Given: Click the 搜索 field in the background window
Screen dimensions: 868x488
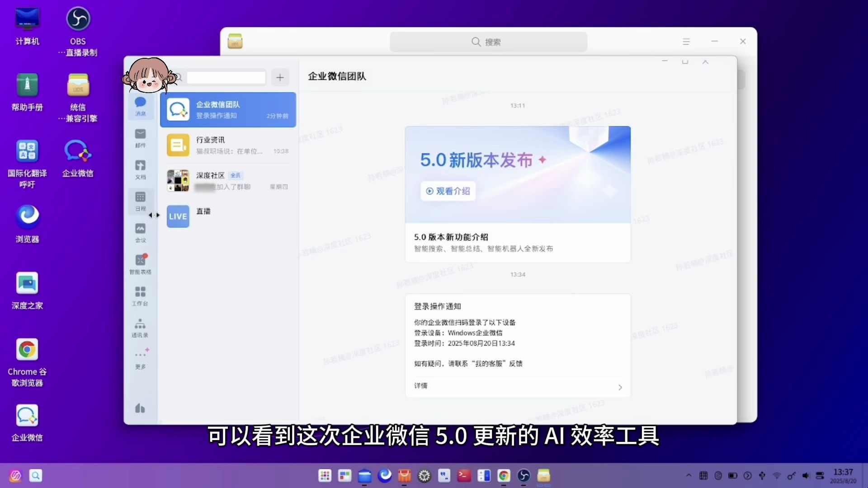Looking at the screenshot, I should (x=488, y=42).
